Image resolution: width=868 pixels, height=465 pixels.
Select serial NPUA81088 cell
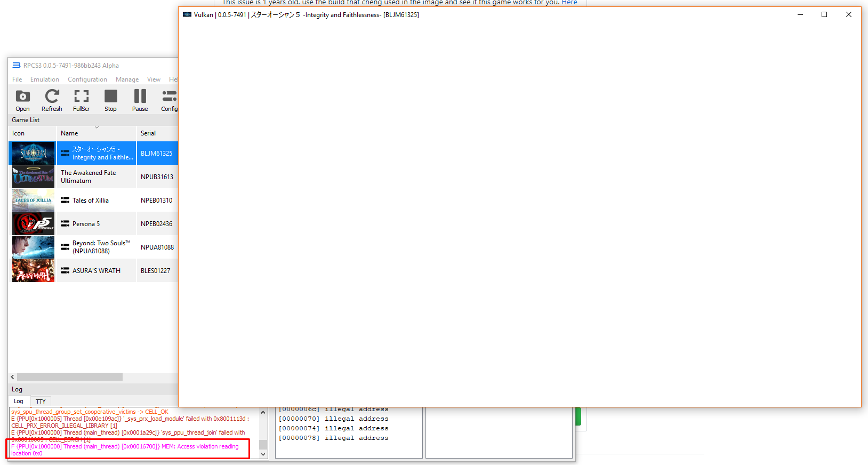tap(157, 247)
